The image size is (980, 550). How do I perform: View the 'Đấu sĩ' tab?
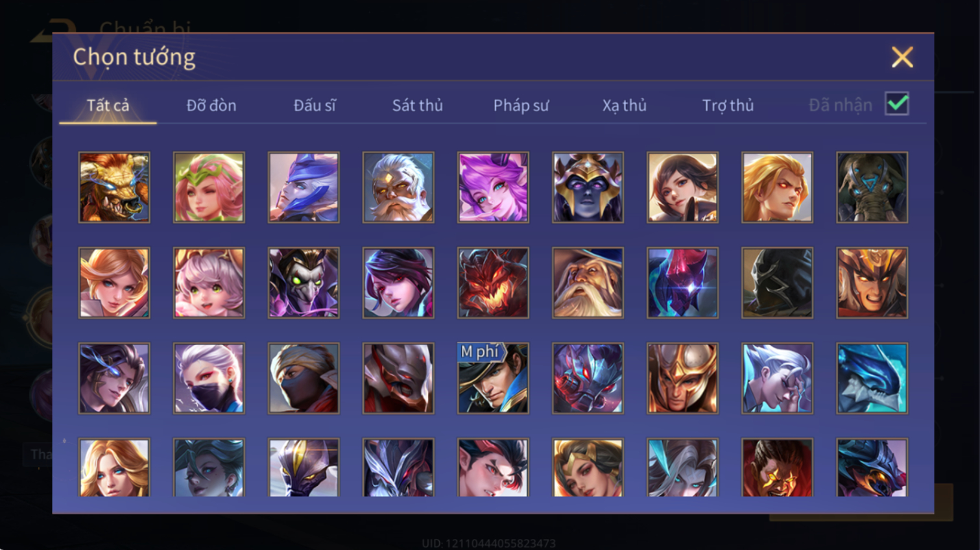[x=315, y=105]
